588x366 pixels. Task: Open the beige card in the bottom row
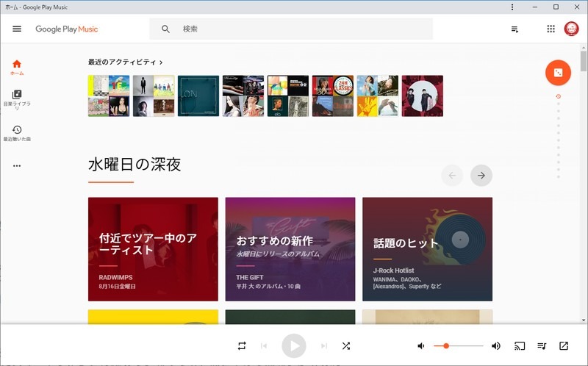click(428, 317)
